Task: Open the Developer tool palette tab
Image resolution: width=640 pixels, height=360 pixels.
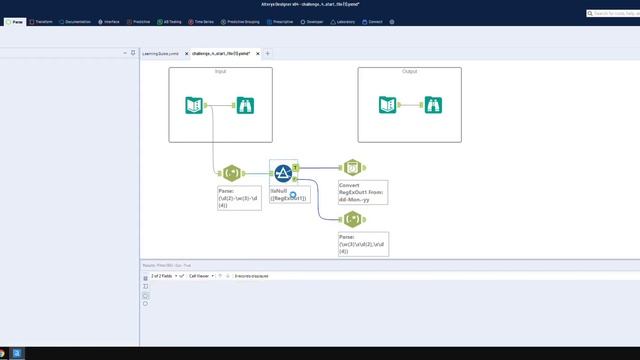Action: pos(312,22)
